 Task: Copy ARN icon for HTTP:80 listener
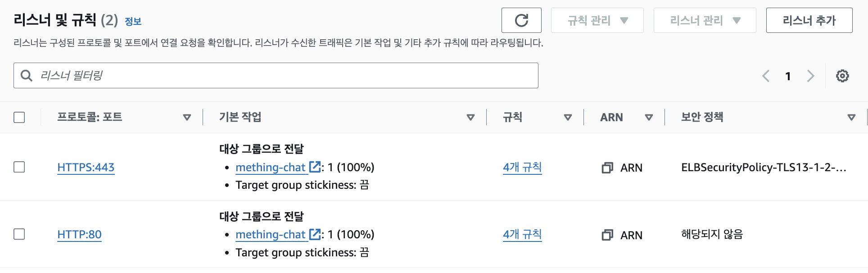click(x=607, y=235)
